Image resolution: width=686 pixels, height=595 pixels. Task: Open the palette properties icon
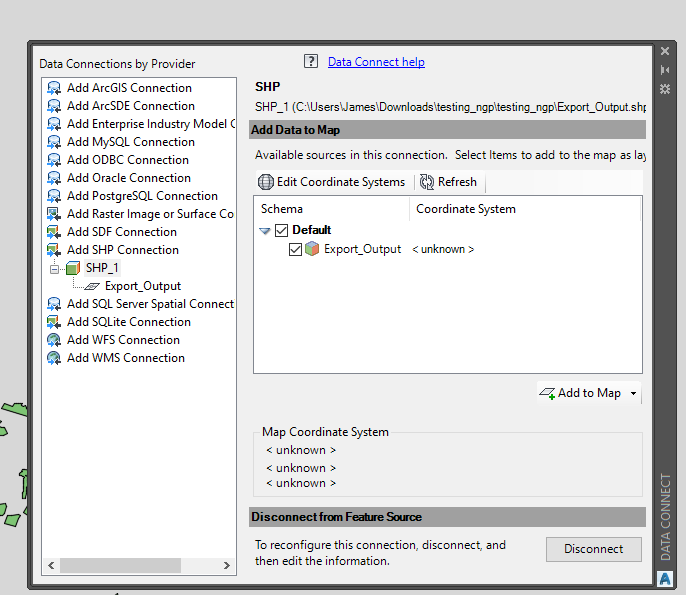tap(665, 89)
